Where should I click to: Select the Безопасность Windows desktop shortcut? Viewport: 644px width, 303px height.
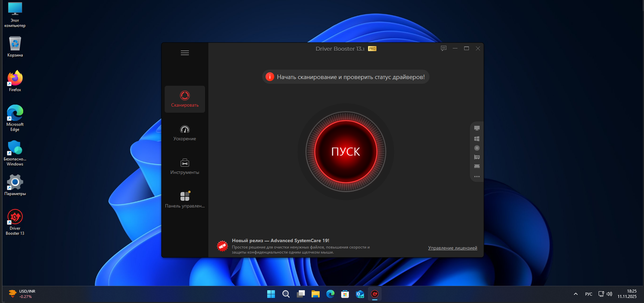coord(15,153)
